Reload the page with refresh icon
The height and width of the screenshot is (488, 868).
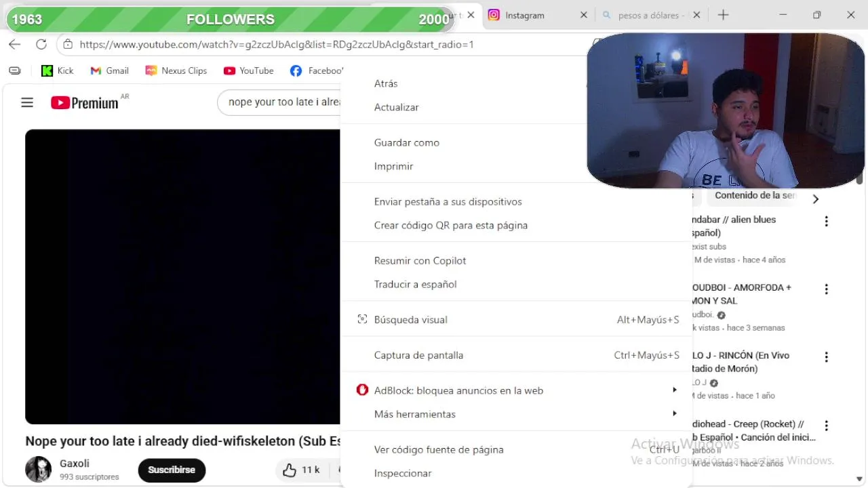tap(41, 44)
